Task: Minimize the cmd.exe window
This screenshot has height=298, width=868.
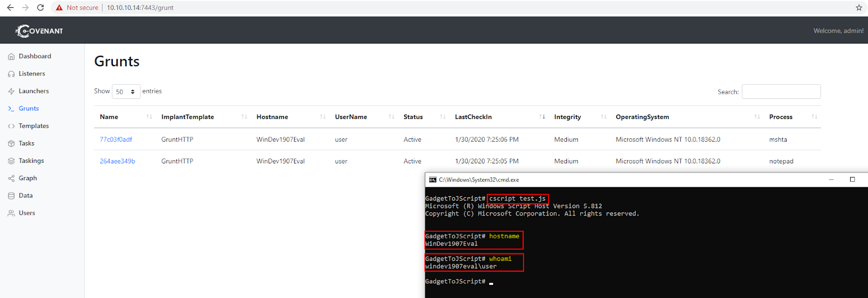Action: (x=831, y=180)
